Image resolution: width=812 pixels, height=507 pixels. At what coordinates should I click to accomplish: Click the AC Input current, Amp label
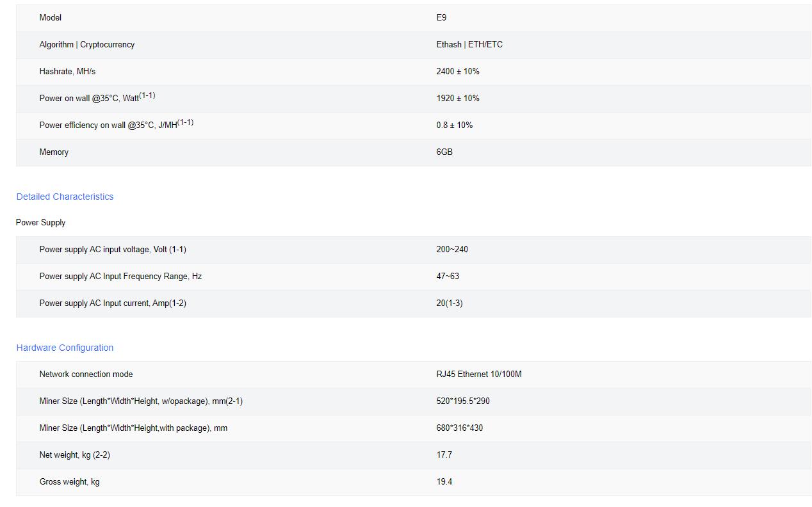[x=113, y=303]
